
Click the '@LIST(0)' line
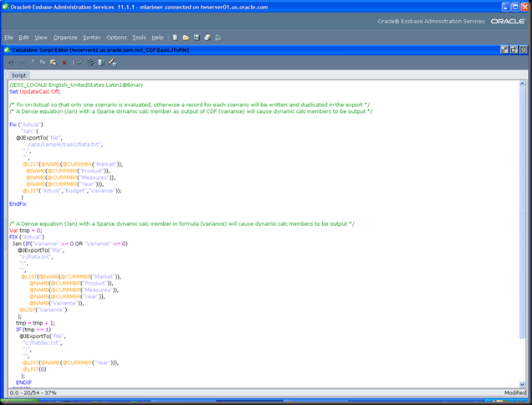(34, 369)
